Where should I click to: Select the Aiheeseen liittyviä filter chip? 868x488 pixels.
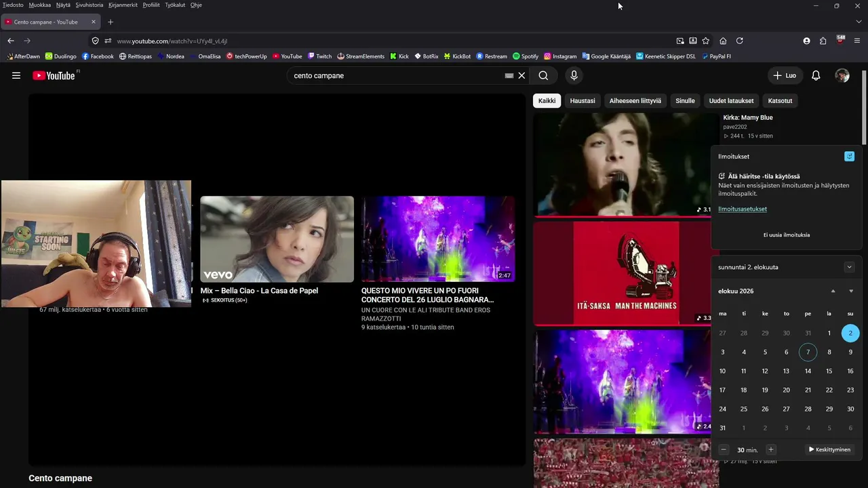pos(635,101)
